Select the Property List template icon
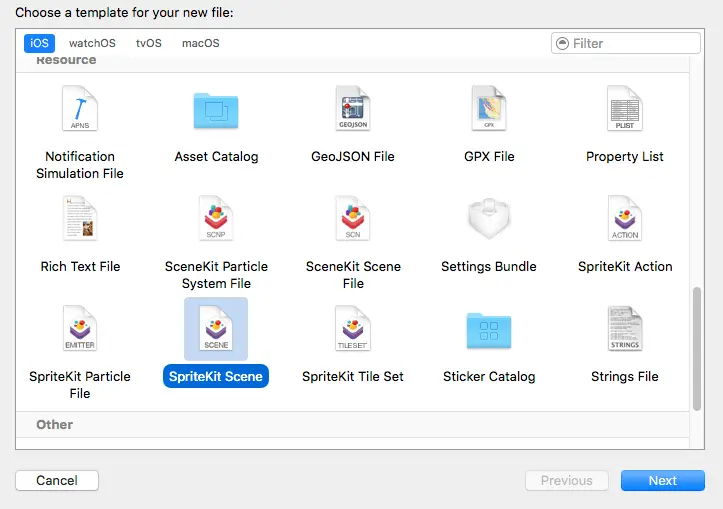 click(625, 109)
